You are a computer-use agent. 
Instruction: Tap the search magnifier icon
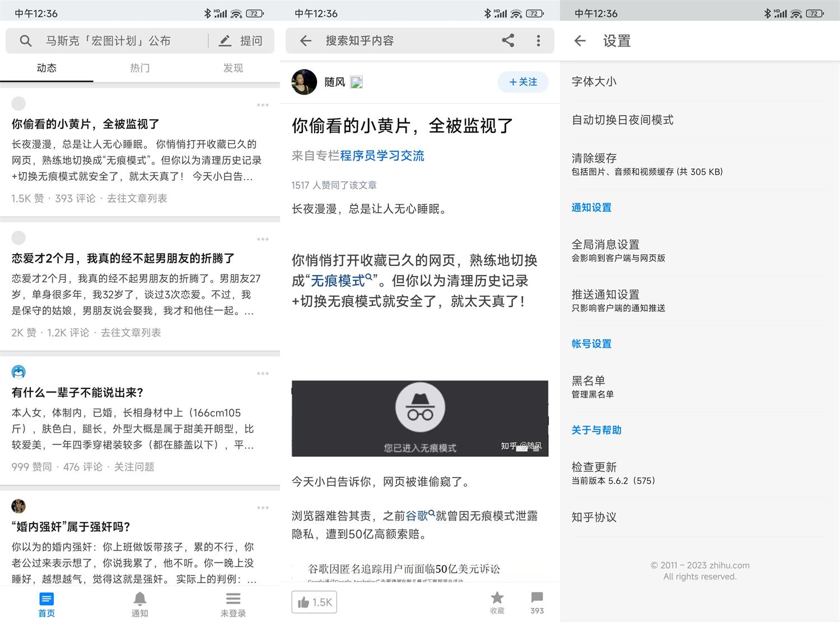pyautogui.click(x=26, y=40)
